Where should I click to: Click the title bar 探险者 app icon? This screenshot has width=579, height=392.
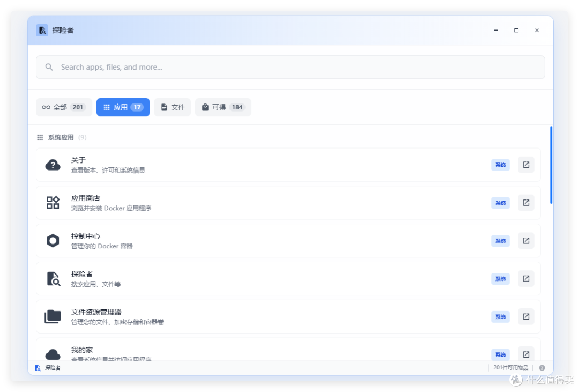[42, 30]
